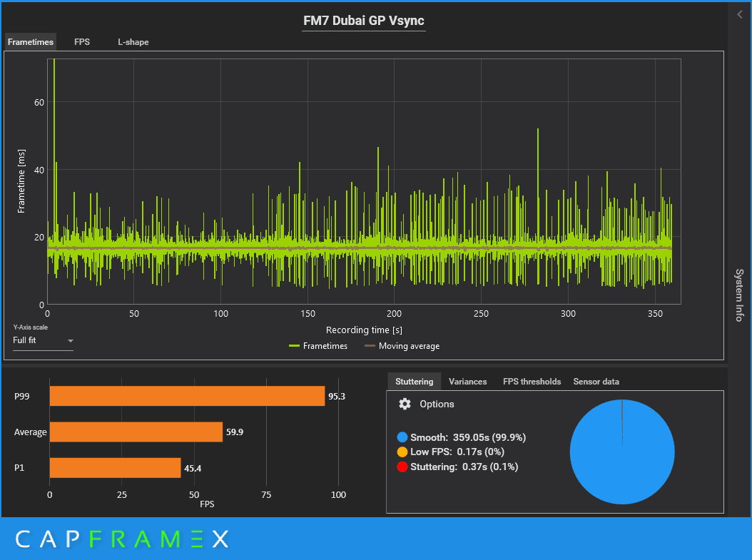Open the Stuttering tab
The height and width of the screenshot is (560, 752).
tap(414, 382)
